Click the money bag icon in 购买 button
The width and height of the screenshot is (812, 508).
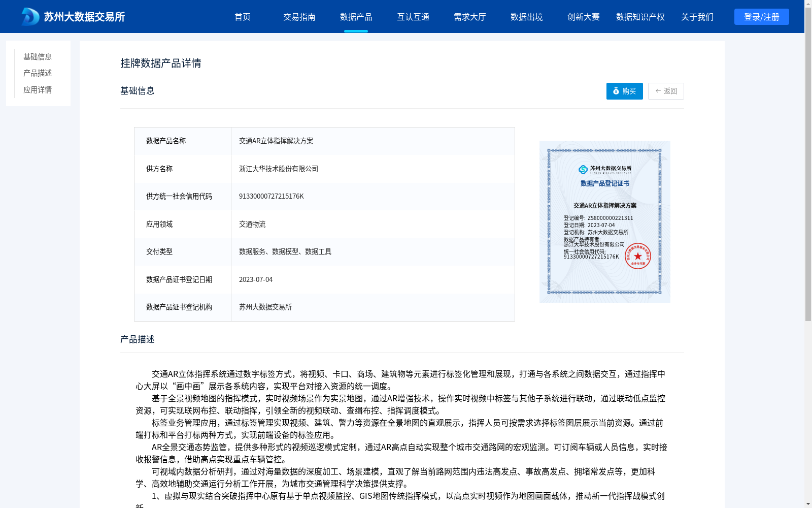(x=616, y=91)
